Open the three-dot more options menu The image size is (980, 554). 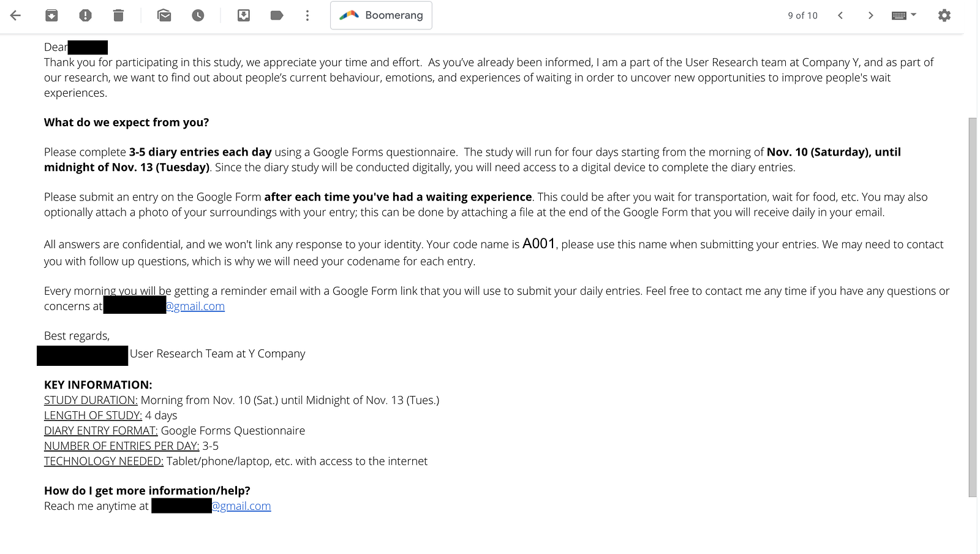[307, 15]
